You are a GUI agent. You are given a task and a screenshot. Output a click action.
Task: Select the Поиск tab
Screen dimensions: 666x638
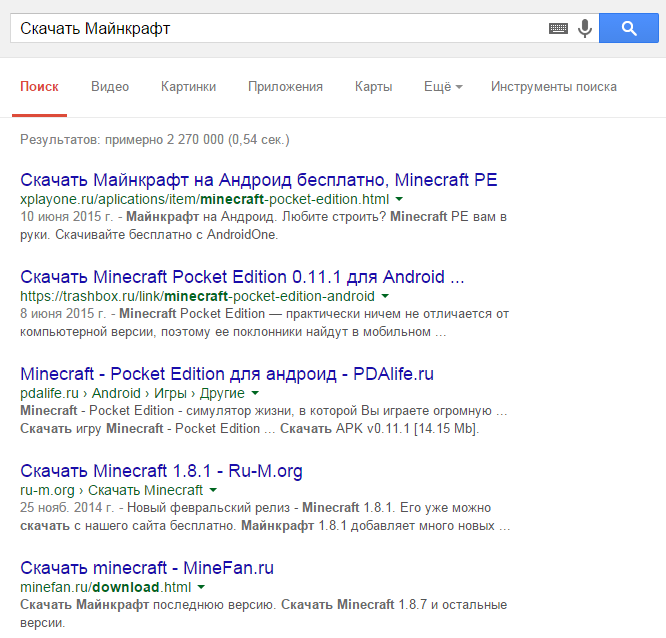(39, 87)
